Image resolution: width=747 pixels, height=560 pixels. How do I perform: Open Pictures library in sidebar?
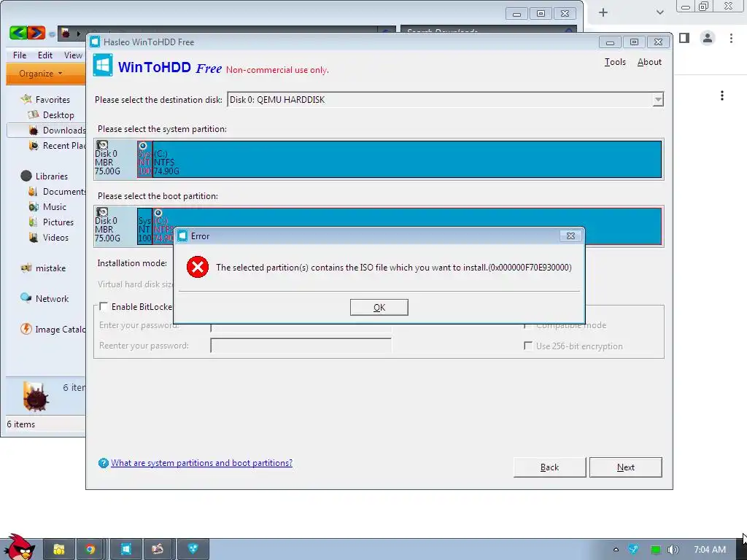(58, 222)
